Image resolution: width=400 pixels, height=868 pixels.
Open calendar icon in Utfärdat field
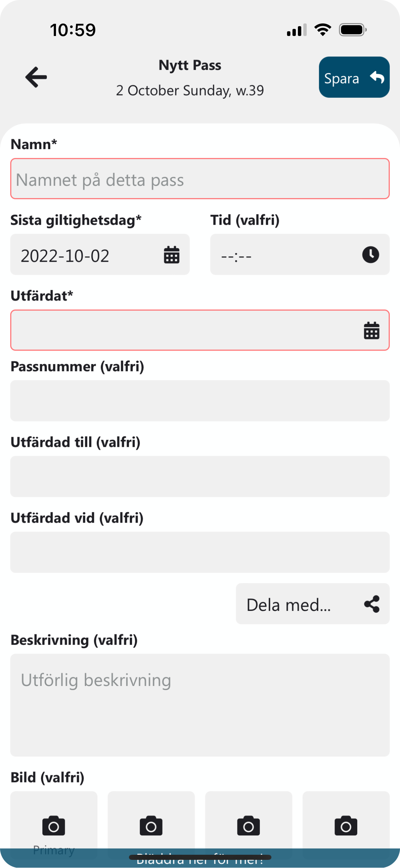[x=372, y=330]
